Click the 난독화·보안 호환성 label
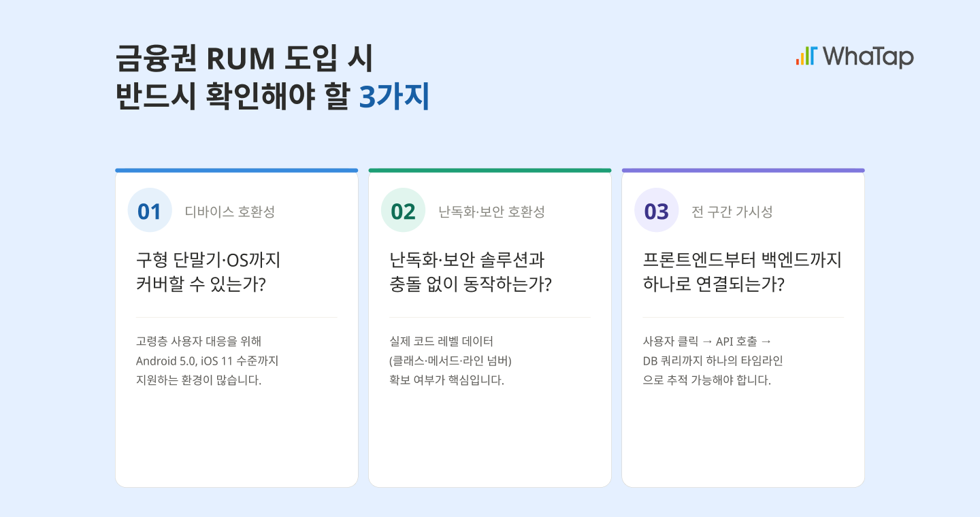 coord(492,212)
